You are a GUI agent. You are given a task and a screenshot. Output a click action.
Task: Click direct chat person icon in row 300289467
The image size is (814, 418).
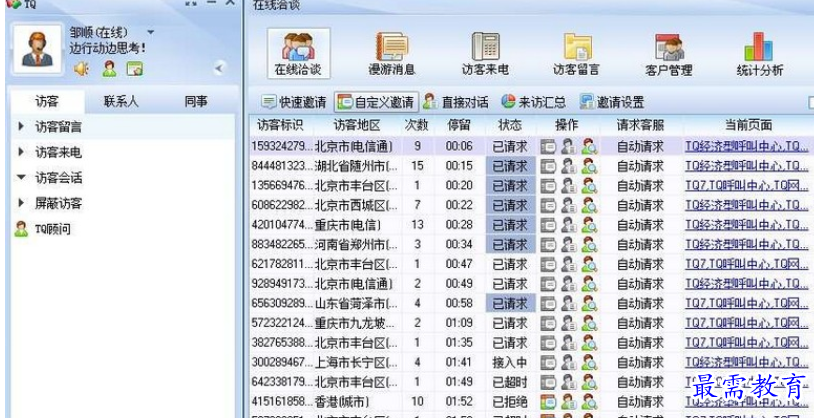pos(569,362)
